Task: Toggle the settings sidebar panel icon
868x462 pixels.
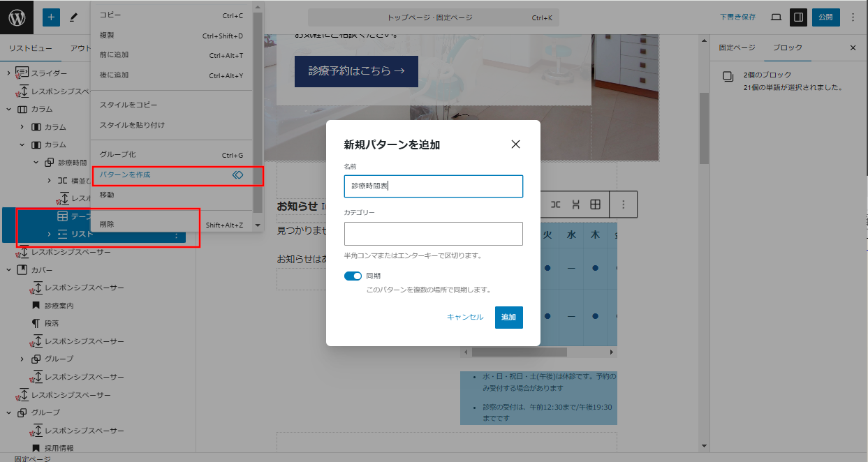Action: (797, 17)
